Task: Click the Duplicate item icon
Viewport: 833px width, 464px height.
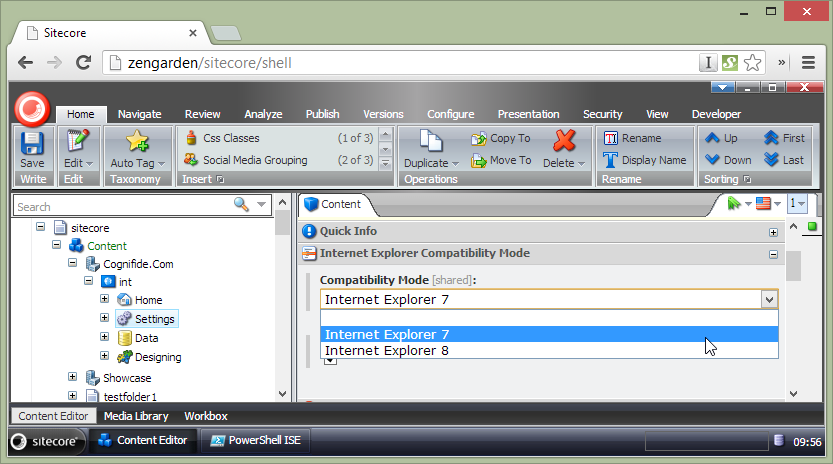Action: (431, 142)
